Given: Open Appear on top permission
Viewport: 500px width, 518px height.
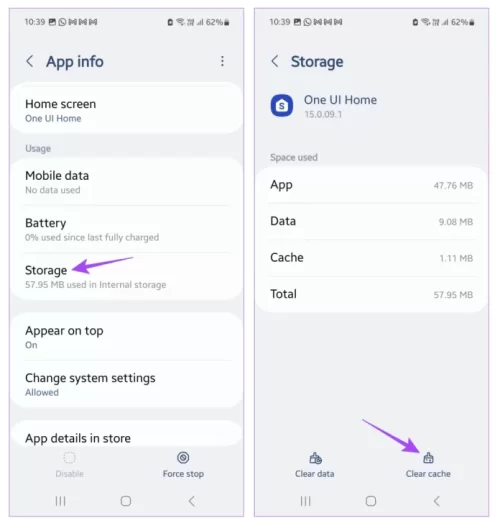Looking at the screenshot, I should [127, 337].
